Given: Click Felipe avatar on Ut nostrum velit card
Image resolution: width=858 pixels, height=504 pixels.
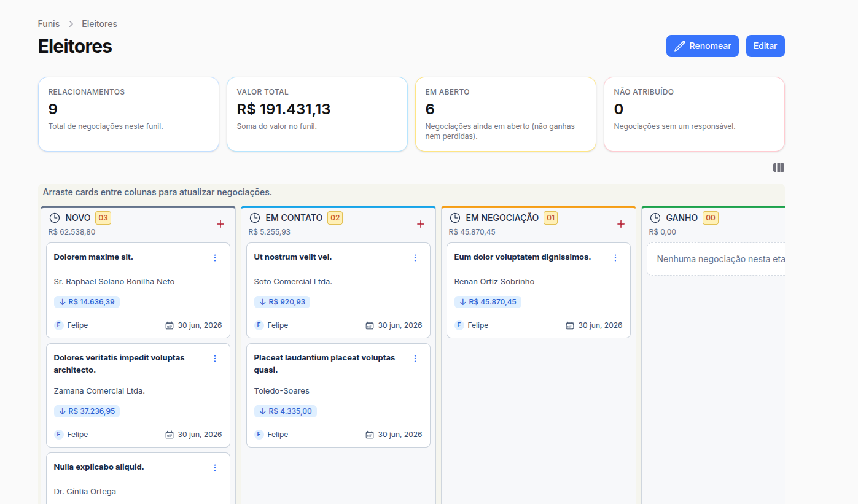Looking at the screenshot, I should 259,325.
